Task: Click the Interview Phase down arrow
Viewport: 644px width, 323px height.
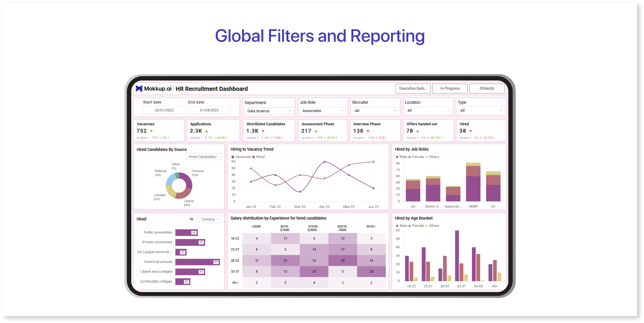Action: coord(368,131)
